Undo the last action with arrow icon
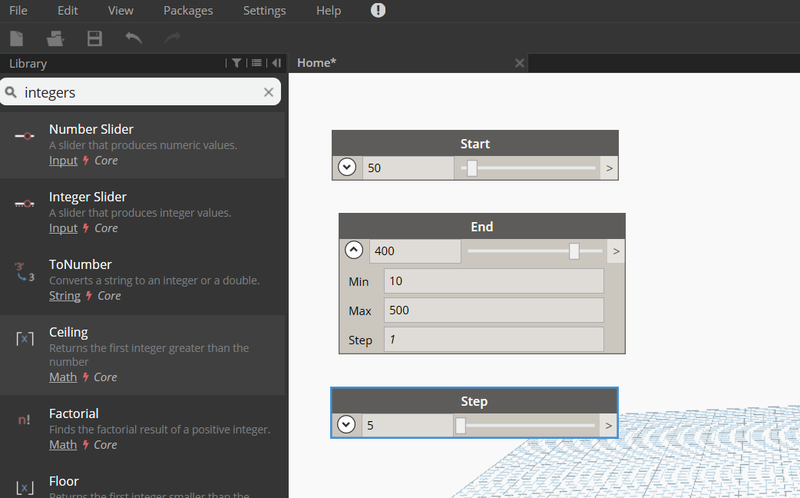 click(134, 38)
